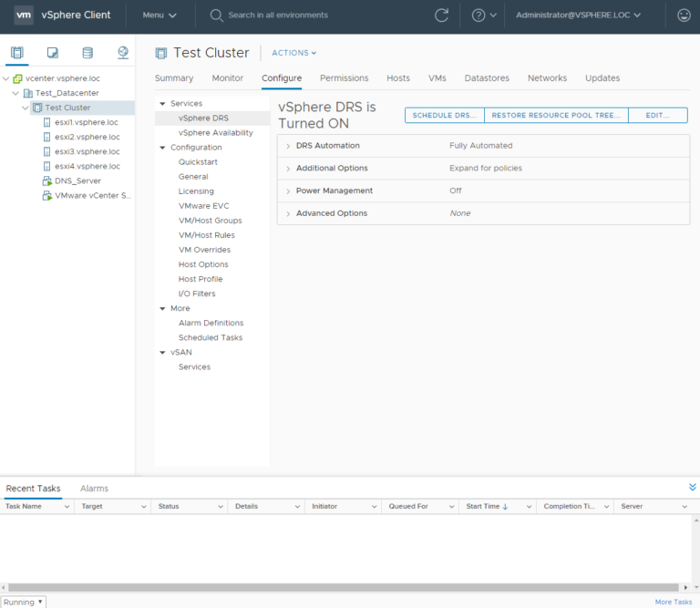Click cluster icon beside Test Cluster title
700x608 pixels.
(160, 53)
